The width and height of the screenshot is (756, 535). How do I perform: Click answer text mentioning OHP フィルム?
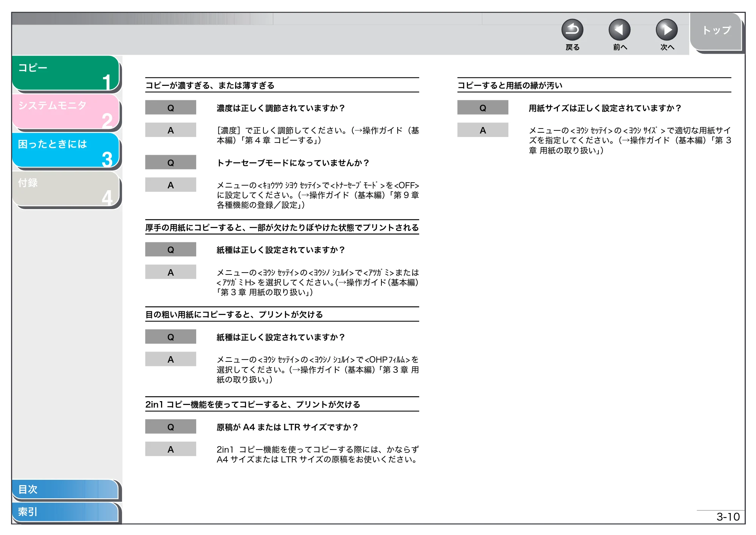coord(318,370)
